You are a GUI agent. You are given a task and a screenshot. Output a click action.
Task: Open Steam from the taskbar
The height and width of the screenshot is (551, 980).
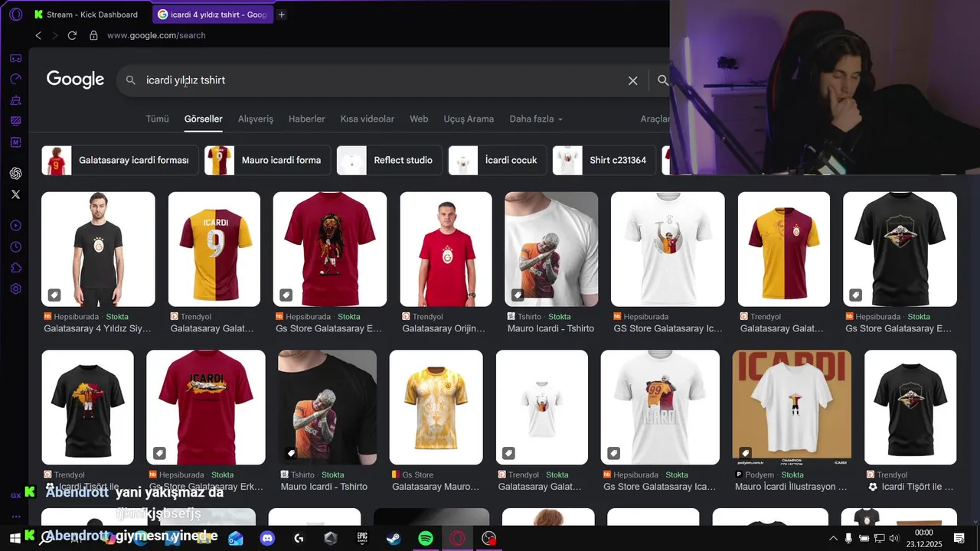coord(394,539)
